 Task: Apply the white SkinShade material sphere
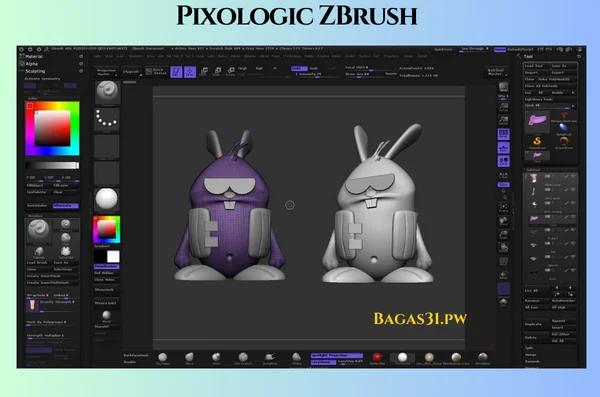point(403,359)
